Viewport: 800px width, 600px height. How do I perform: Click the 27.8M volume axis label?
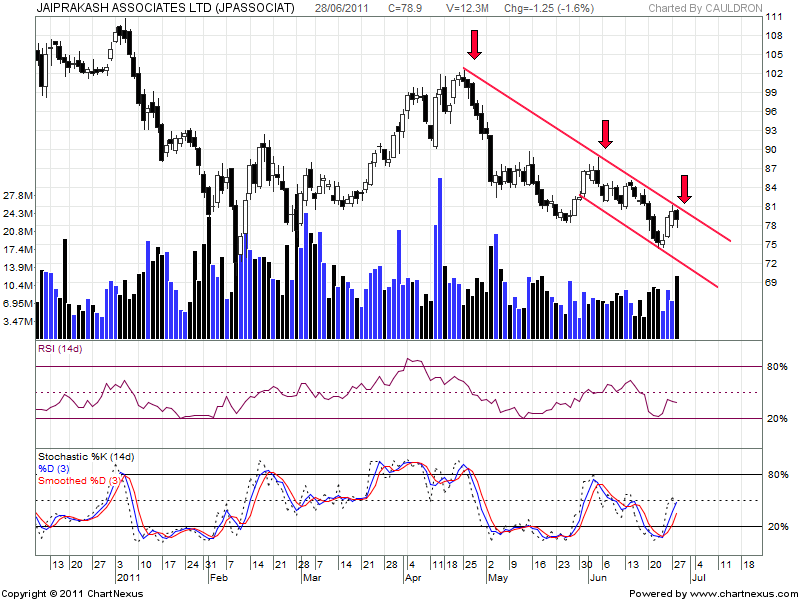pyautogui.click(x=19, y=195)
